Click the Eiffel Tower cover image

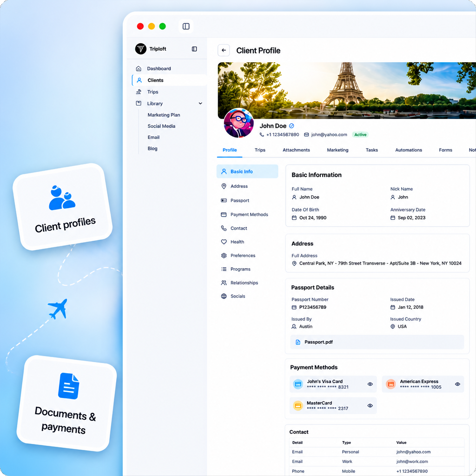[x=347, y=91]
